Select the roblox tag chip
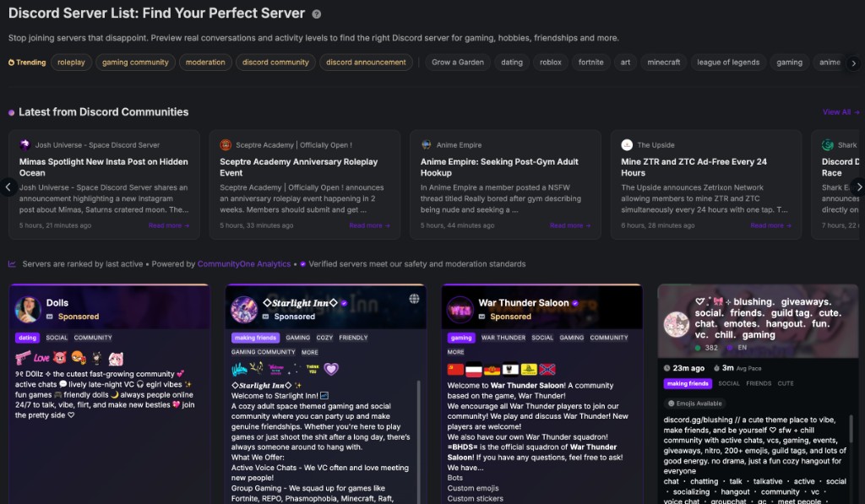865x504 pixels. pos(551,62)
